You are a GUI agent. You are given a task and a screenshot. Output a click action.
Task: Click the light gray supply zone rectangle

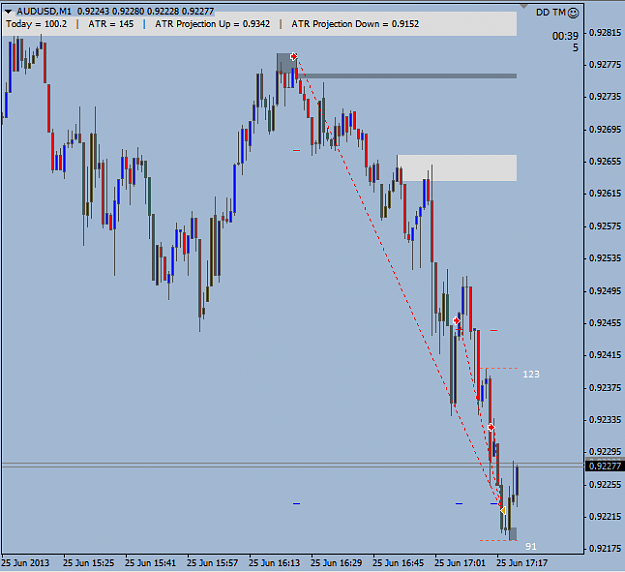(x=457, y=168)
